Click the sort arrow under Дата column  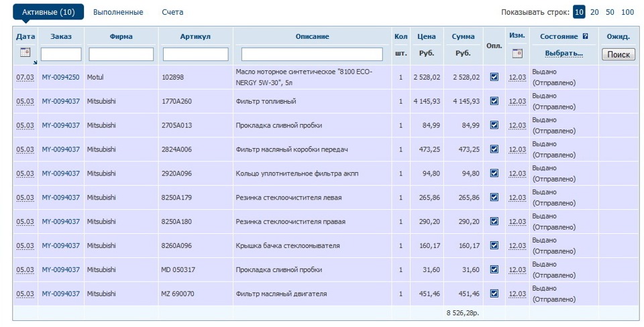34,62
